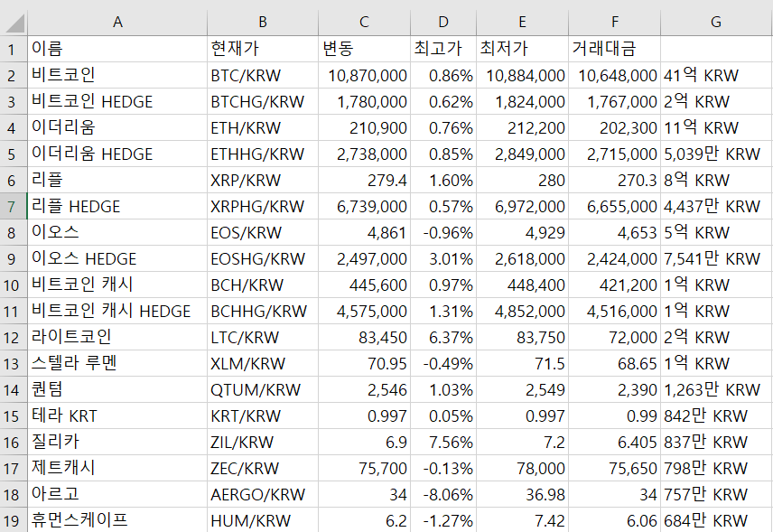Select the 비트코인 name cell in row 2
This screenshot has width=773, height=532.
(117, 75)
